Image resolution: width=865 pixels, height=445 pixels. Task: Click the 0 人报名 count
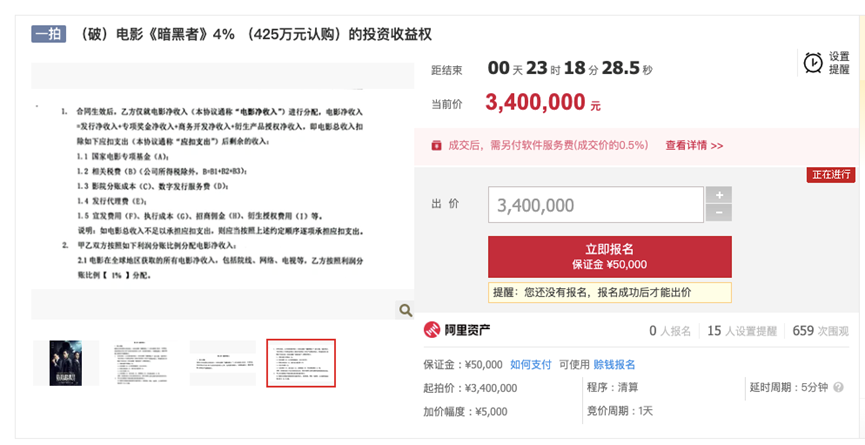point(670,331)
